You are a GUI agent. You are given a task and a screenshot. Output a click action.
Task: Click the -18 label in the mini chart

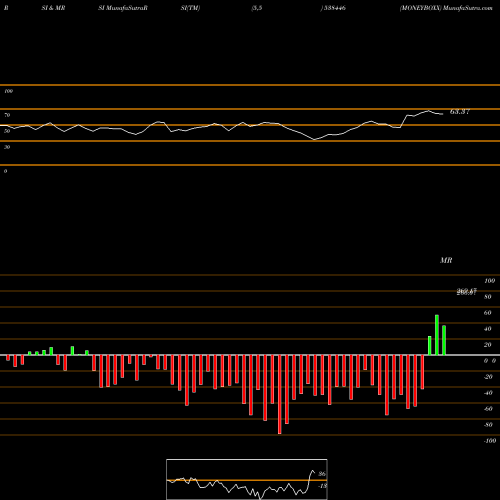(x=323, y=486)
